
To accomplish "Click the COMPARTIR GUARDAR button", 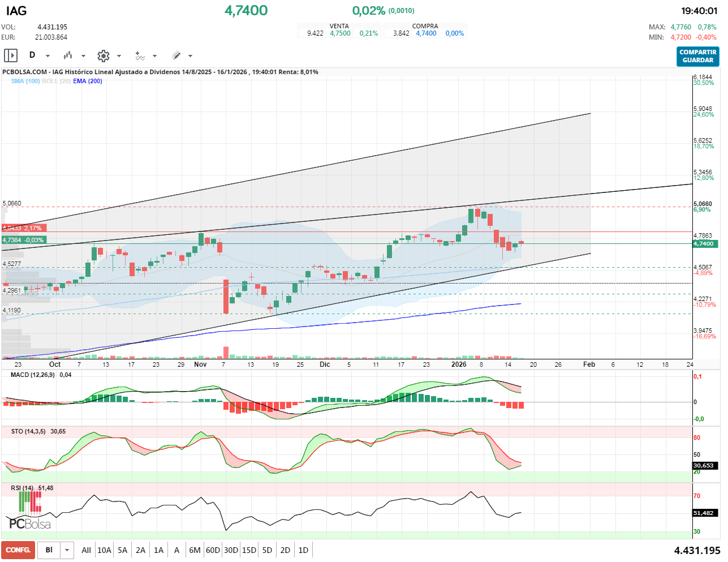I will [x=697, y=56].
